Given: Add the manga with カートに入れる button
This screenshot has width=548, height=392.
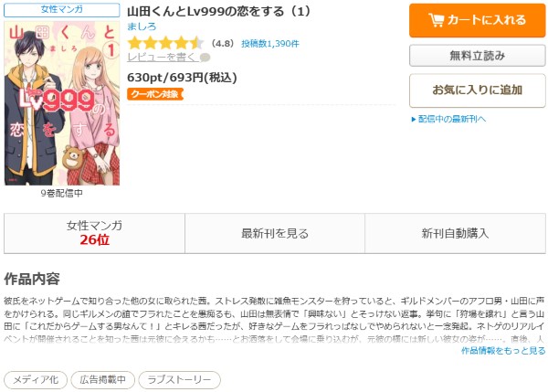Looking at the screenshot, I should [477, 20].
